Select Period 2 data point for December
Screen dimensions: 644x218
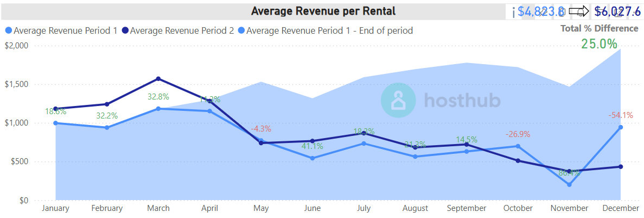tap(620, 166)
